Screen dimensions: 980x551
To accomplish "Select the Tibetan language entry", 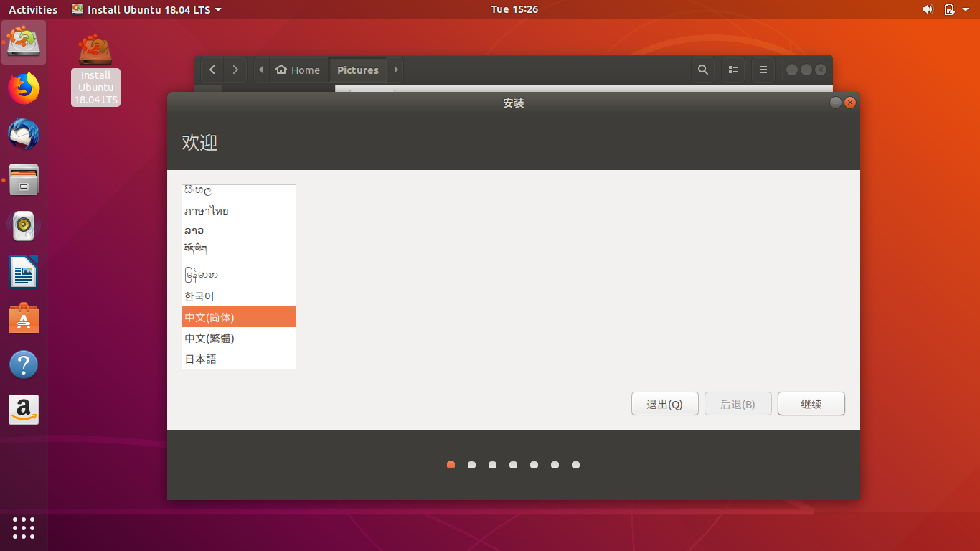I will [x=239, y=250].
